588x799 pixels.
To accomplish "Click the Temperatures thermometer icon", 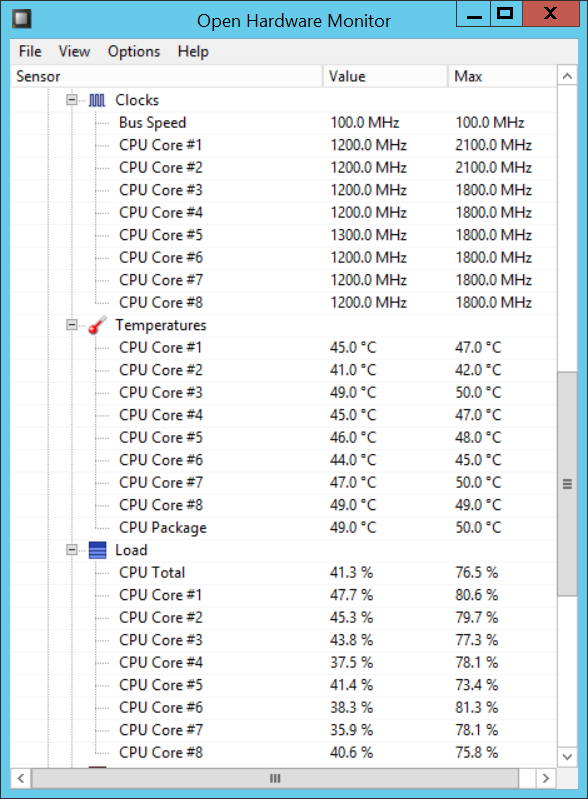I will tap(97, 325).
